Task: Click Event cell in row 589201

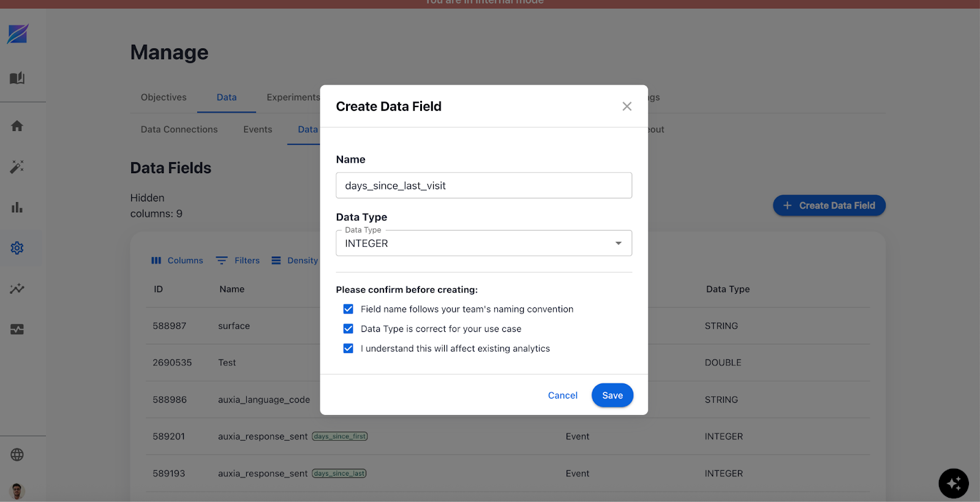Action: (578, 436)
